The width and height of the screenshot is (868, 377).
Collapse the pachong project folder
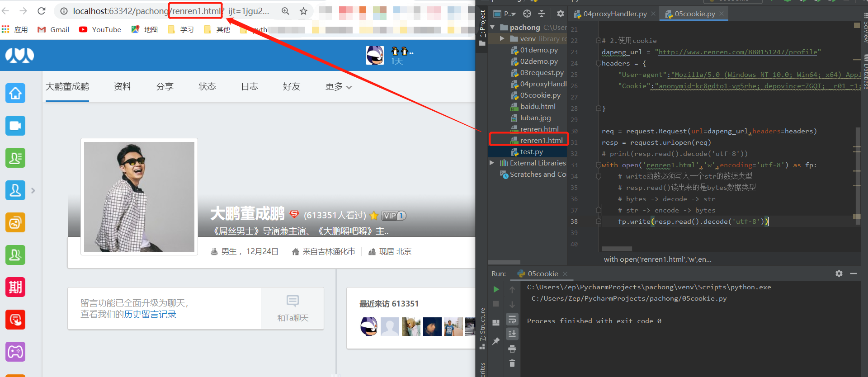coord(492,27)
